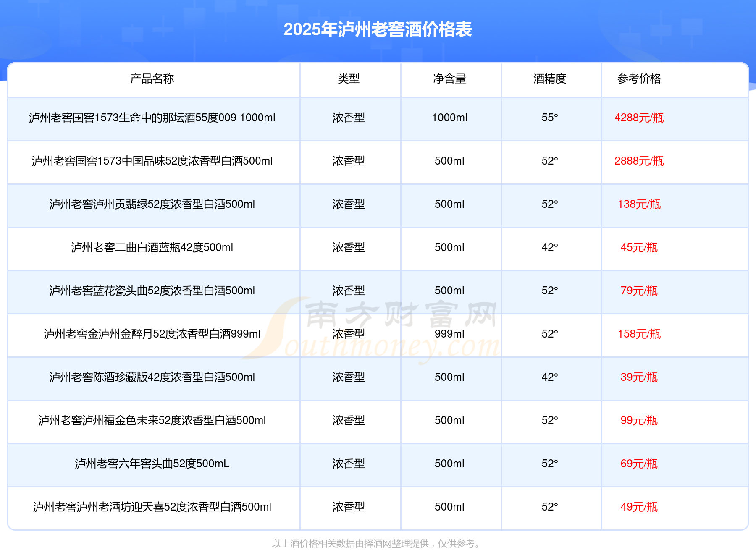This screenshot has height=550, width=756.
Task: Select the price 39元/瓶
Action: pos(639,377)
